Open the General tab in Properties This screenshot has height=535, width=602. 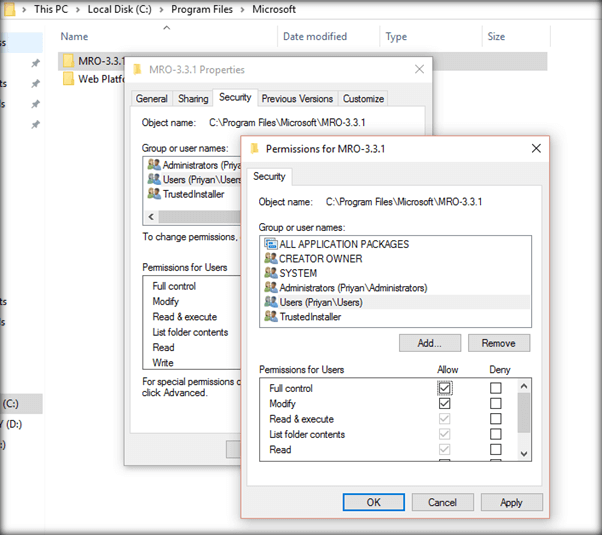click(152, 99)
